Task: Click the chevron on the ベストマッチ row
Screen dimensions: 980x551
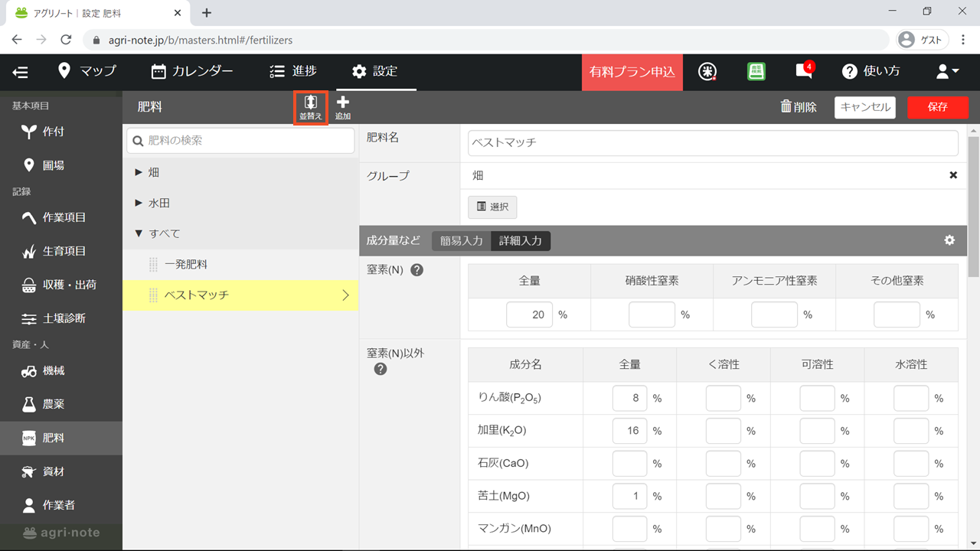Action: (345, 295)
